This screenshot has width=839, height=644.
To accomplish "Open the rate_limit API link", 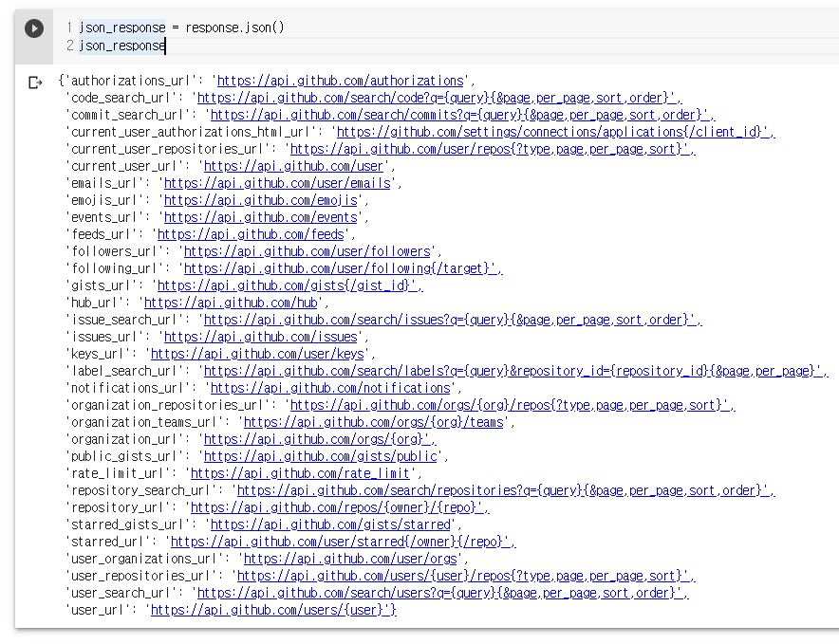I will [x=301, y=474].
